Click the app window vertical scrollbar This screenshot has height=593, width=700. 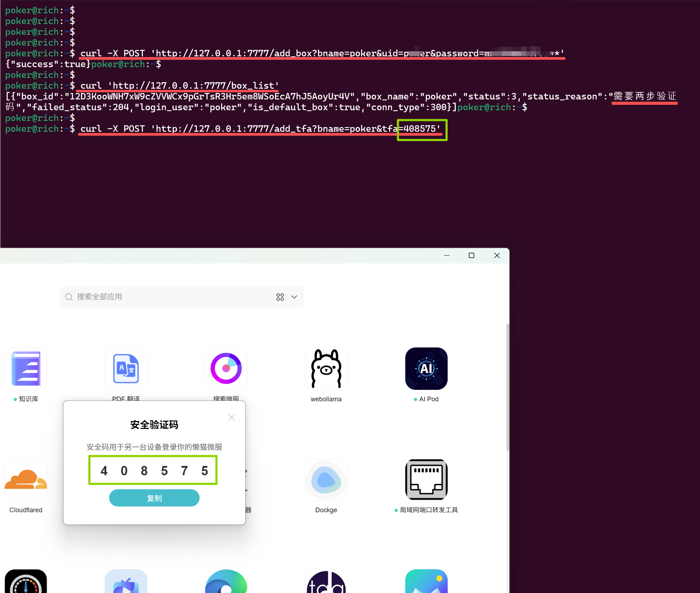point(508,387)
